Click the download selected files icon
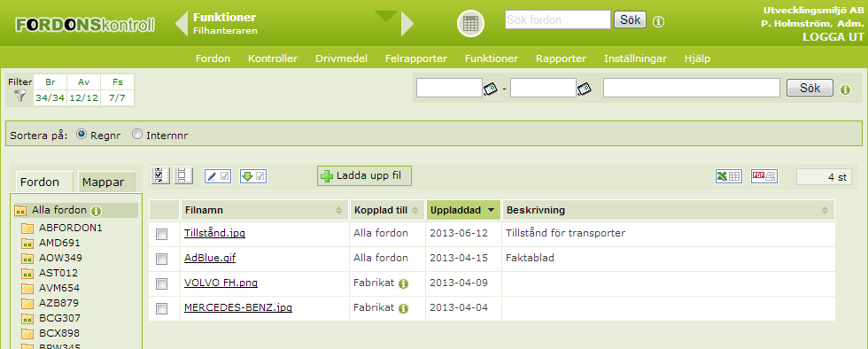 pyautogui.click(x=253, y=176)
